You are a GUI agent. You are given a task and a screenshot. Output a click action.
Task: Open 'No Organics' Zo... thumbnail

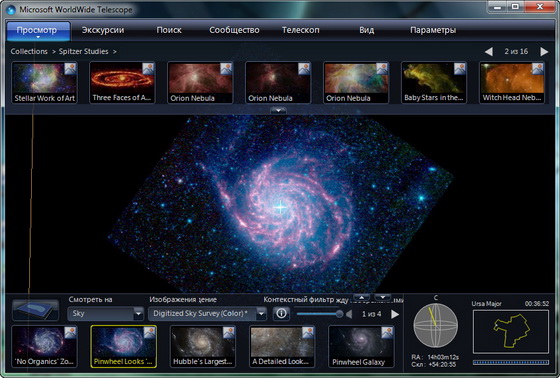(45, 346)
